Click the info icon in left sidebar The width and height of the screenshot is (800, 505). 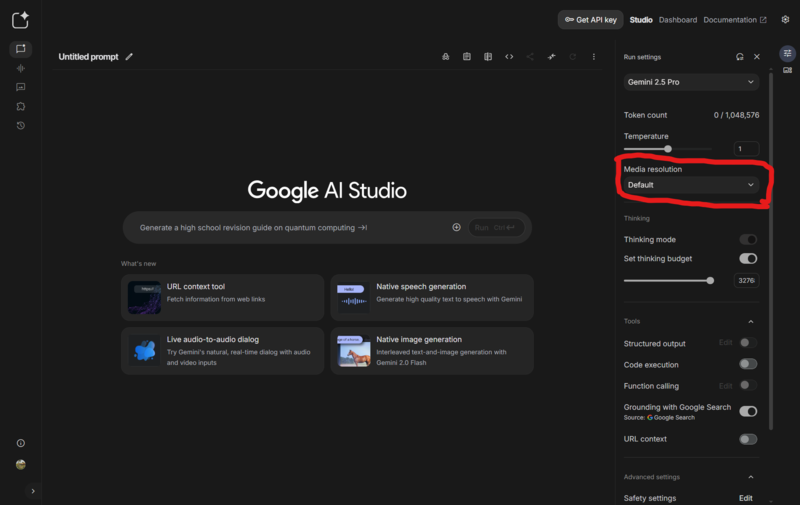point(20,443)
